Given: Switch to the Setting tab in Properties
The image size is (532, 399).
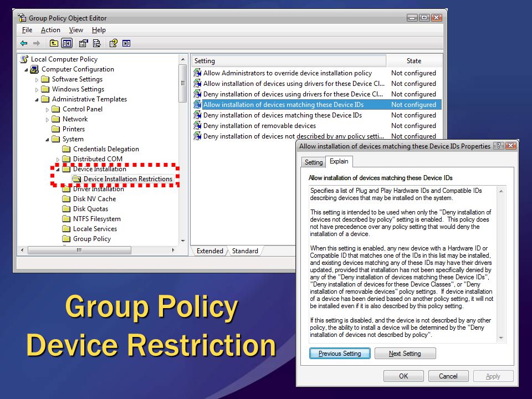Looking at the screenshot, I should pos(314,162).
